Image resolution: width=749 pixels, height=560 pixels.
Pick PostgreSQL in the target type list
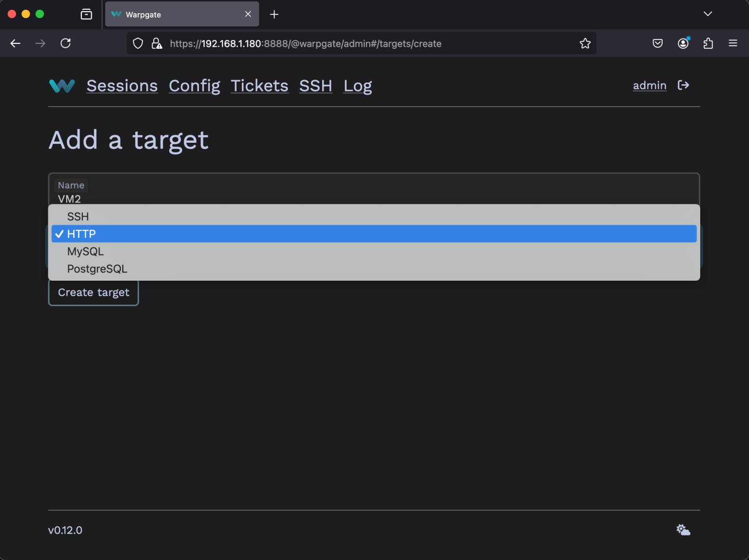click(x=97, y=269)
